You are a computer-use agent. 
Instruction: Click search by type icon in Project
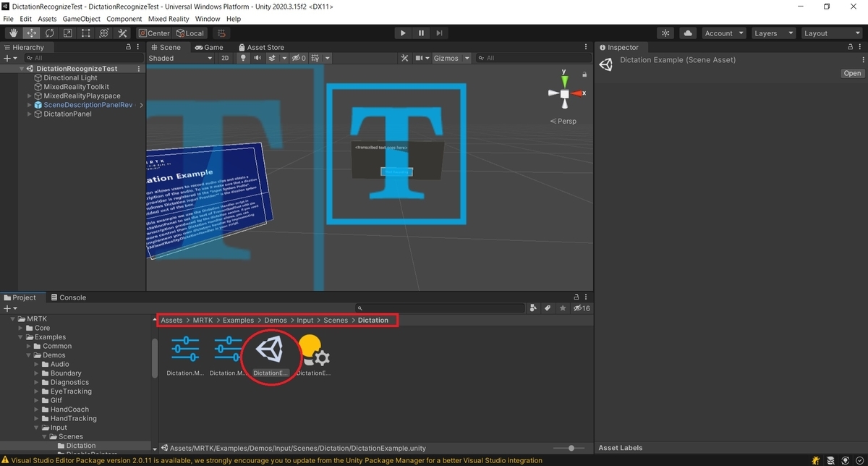534,308
